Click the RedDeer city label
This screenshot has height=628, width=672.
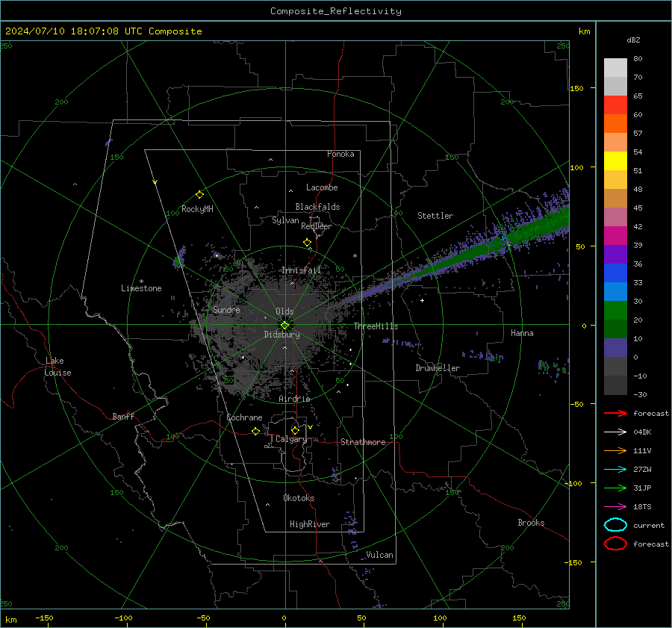click(317, 226)
